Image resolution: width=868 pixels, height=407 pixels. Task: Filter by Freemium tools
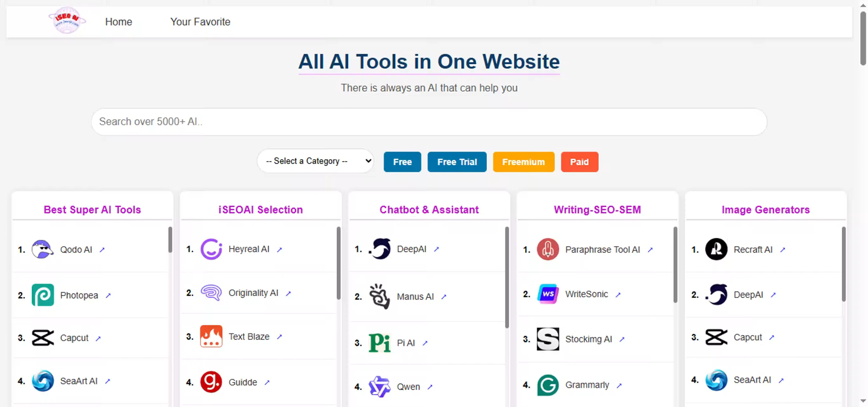[523, 162]
